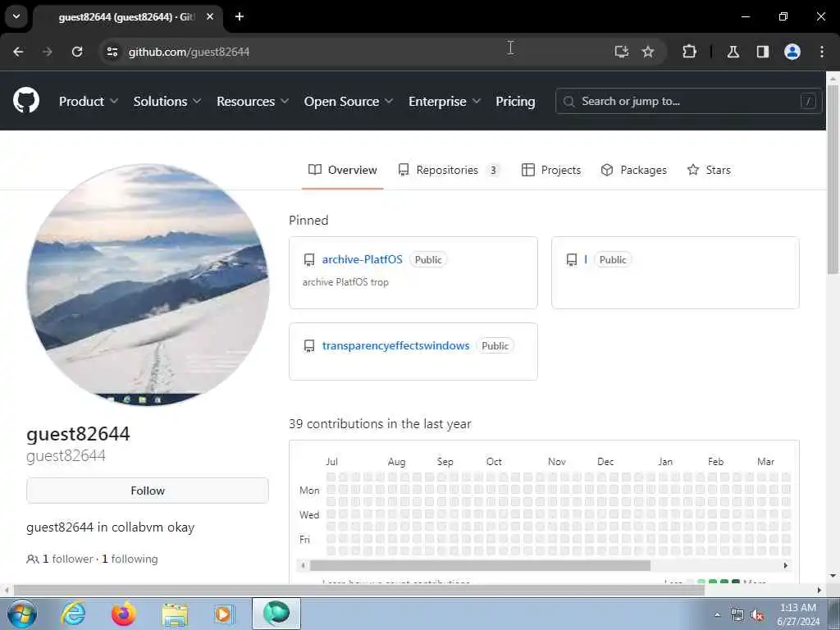Expand the Open Source menu
This screenshot has height=630, width=840.
point(348,101)
